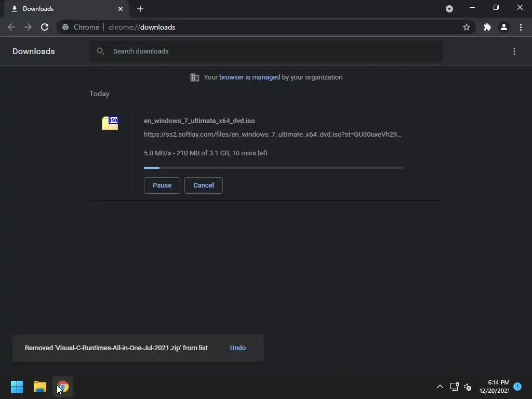Click the managed organization building icon
Screen dimensions: 532x399
(x=195, y=77)
